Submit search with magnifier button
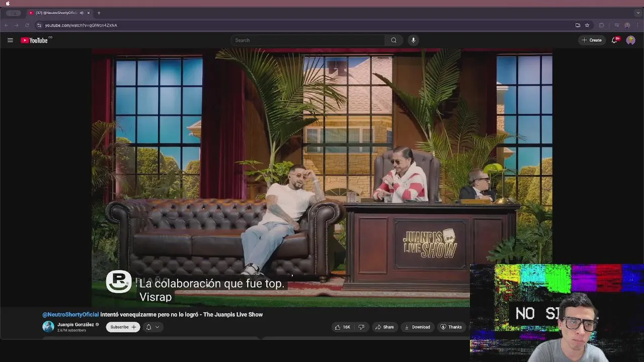 click(394, 40)
